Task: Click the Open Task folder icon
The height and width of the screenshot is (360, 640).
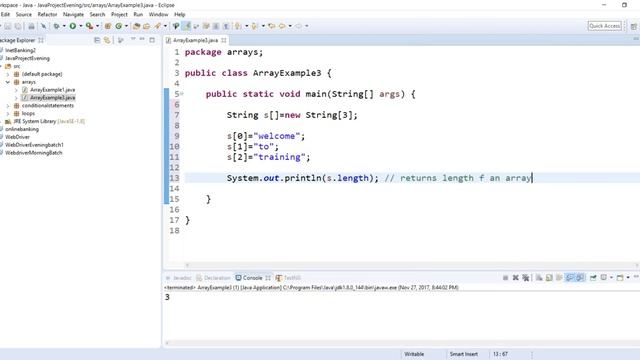Action: pyautogui.click(x=146, y=26)
